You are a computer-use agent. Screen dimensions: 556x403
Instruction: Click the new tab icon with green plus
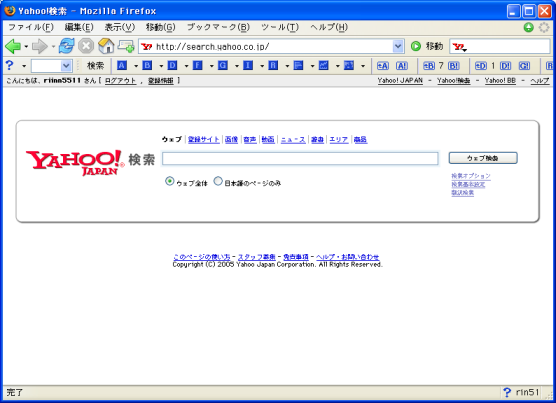(126, 46)
